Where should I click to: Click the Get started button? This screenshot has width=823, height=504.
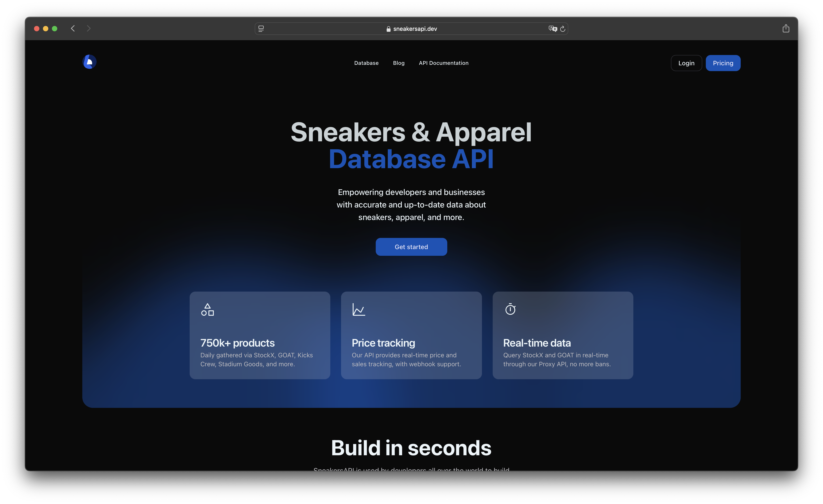411,247
